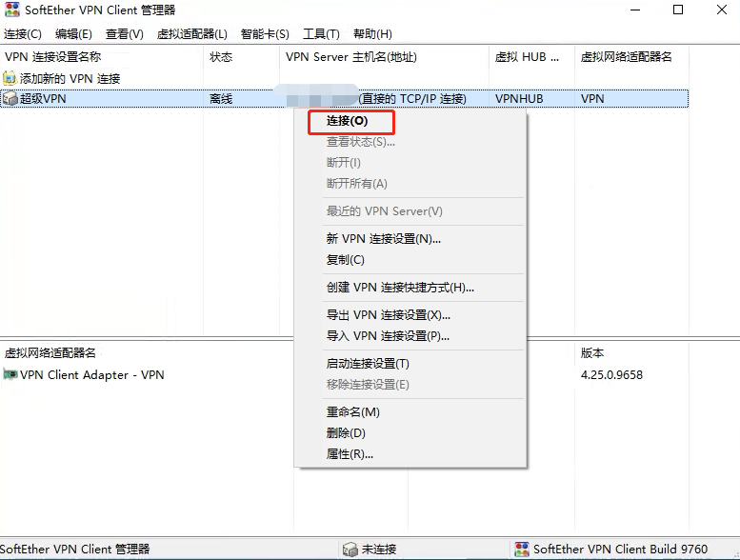740x560 pixels.
Task: Open the 编辑(E) menu
Action: [x=73, y=34]
